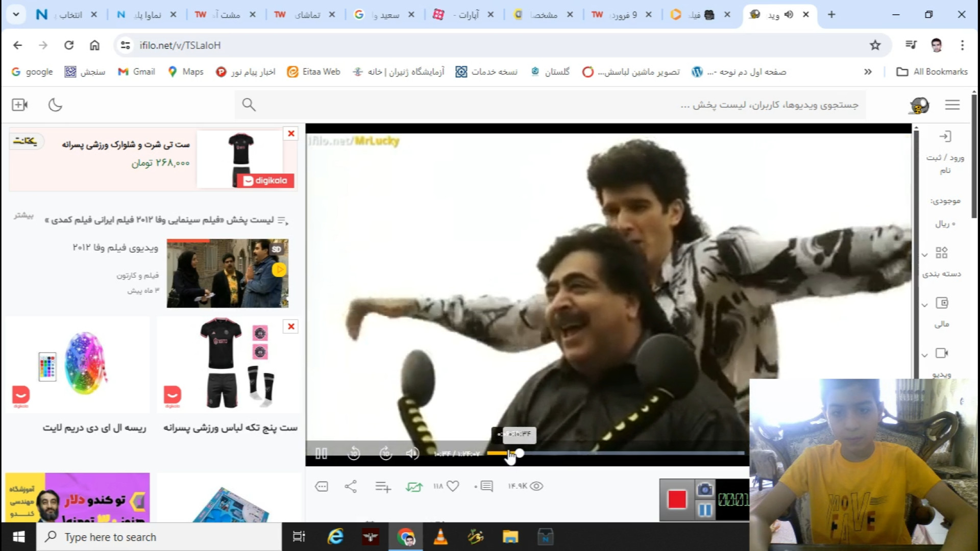The image size is (980, 551).
Task: Open the Eitaa Web bookmark
Action: point(314,72)
